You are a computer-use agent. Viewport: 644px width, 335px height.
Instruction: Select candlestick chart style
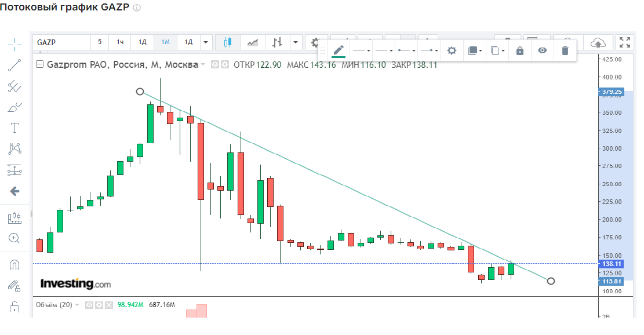pos(228,42)
